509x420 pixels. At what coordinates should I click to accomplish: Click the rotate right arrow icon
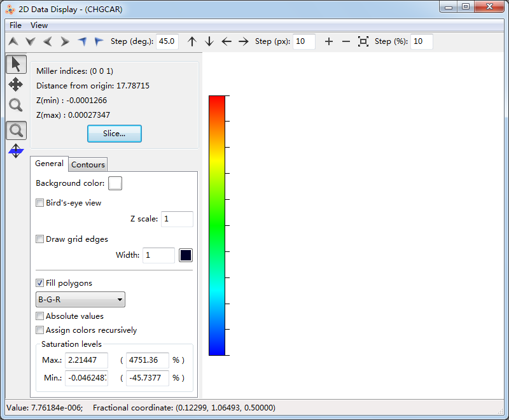(x=65, y=41)
